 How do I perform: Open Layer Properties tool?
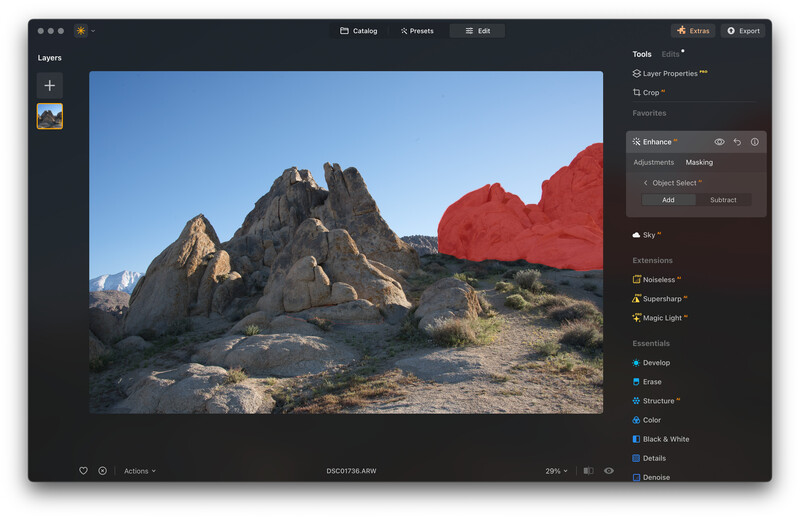tap(669, 73)
